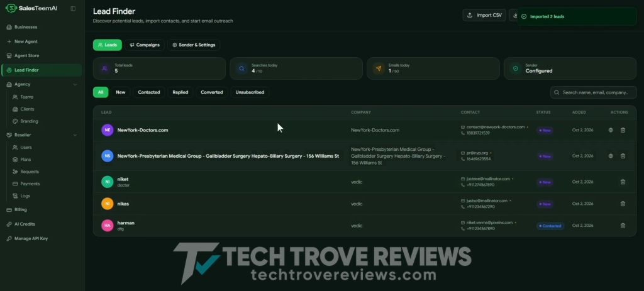Click the LEAD column header
This screenshot has height=291, width=644.
[x=106, y=113]
